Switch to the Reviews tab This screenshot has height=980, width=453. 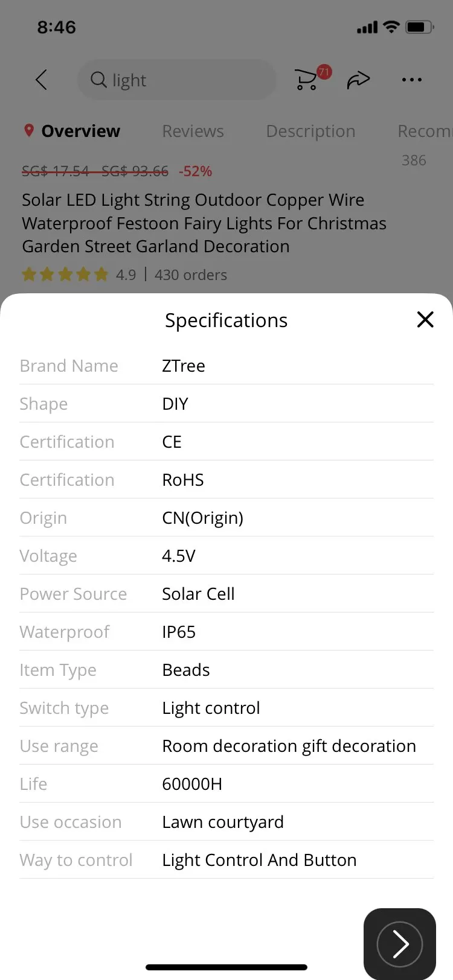pos(193,132)
